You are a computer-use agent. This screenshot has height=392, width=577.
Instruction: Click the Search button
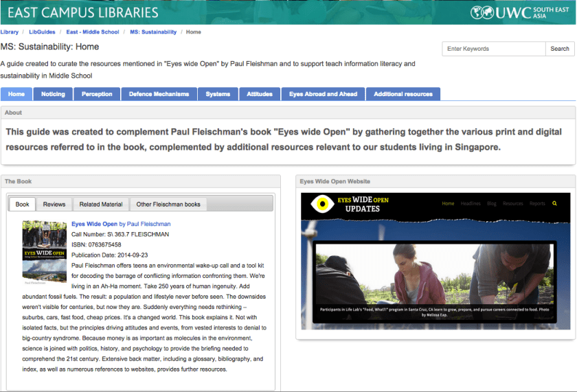pos(559,49)
